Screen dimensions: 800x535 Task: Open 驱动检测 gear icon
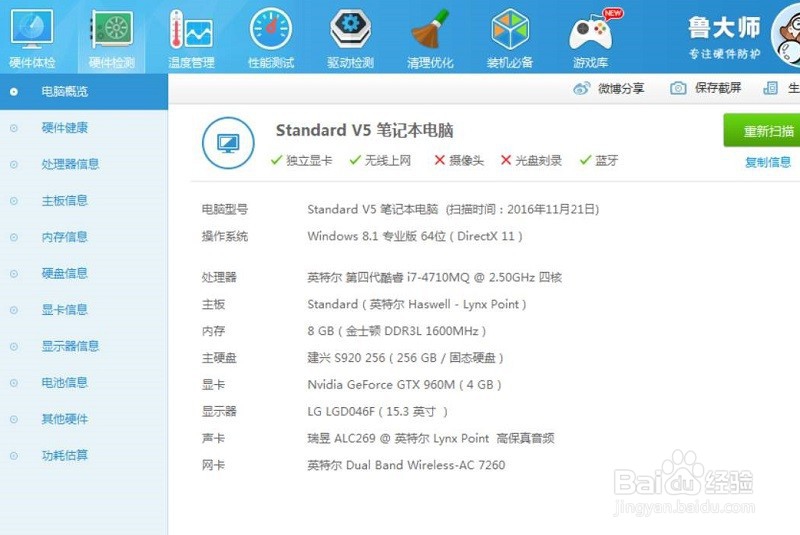(351, 29)
